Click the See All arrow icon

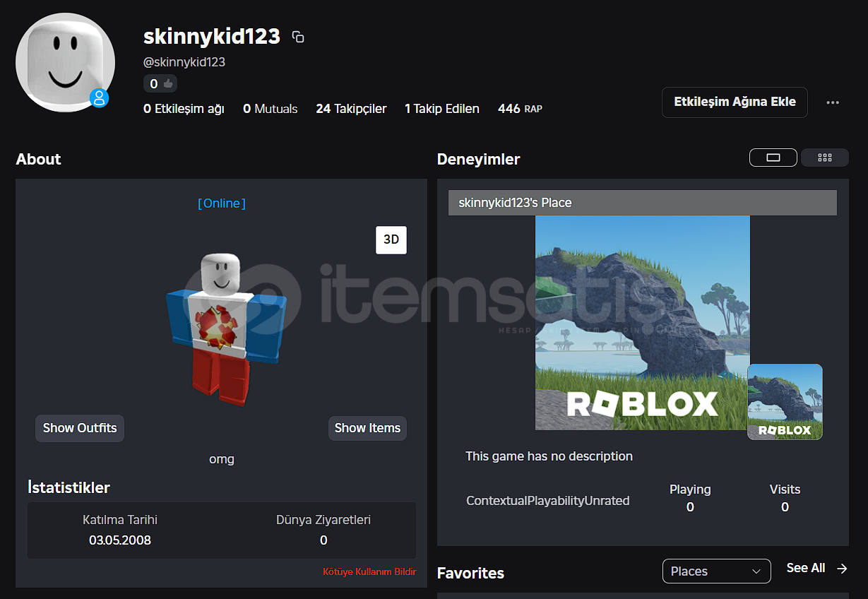click(842, 568)
